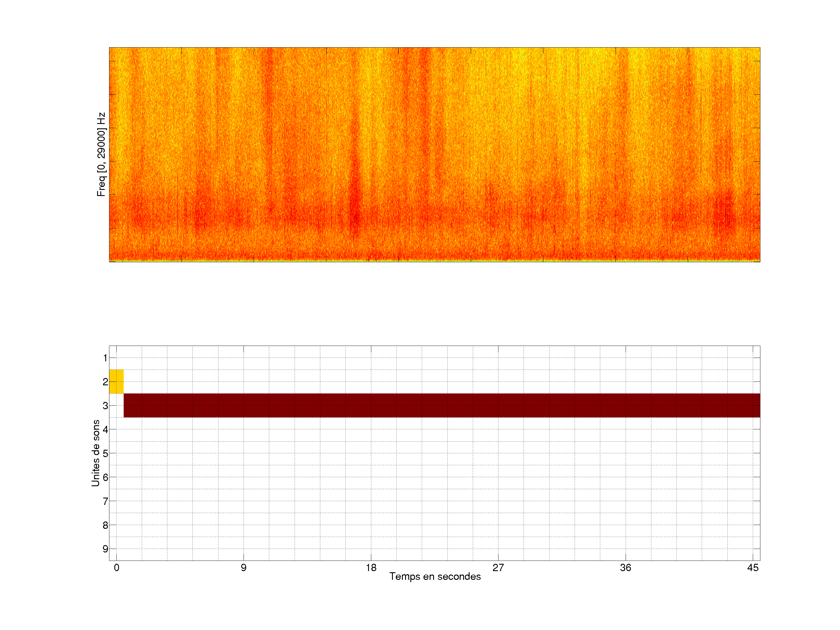Click the y-axis tick label 4
Viewport: 840px width, 630px height.
[x=105, y=430]
